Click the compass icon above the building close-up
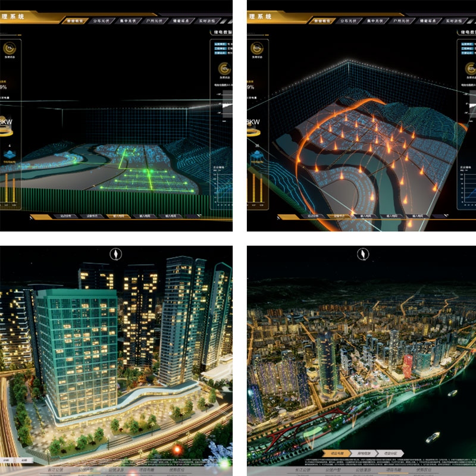The image size is (476, 476). pyautogui.click(x=114, y=253)
